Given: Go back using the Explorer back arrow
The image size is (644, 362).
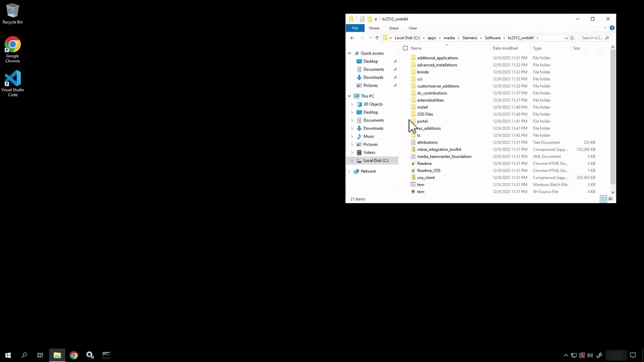Looking at the screenshot, I should coord(352,38).
